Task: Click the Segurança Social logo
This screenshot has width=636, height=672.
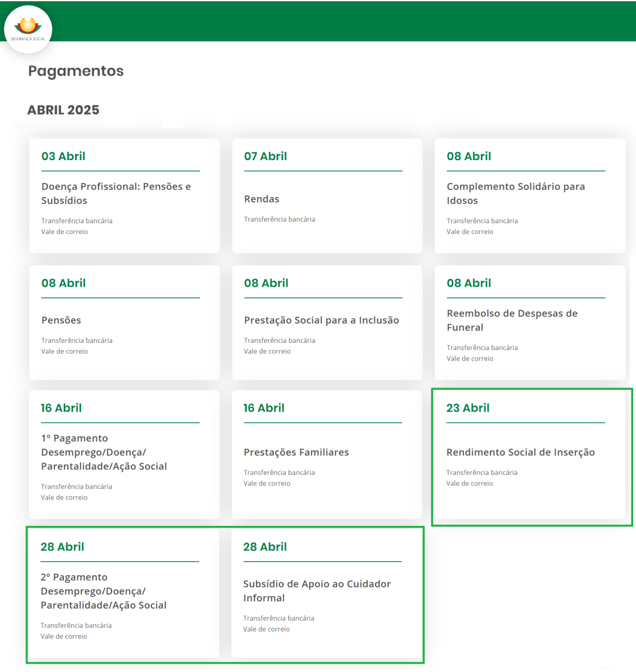Action: (x=28, y=29)
